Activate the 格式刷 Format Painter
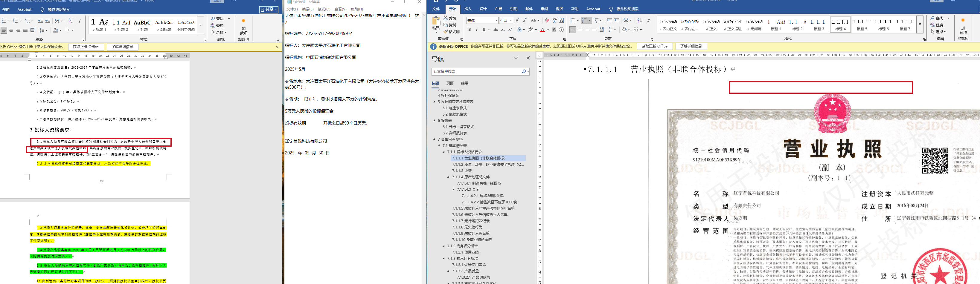 coord(452,32)
